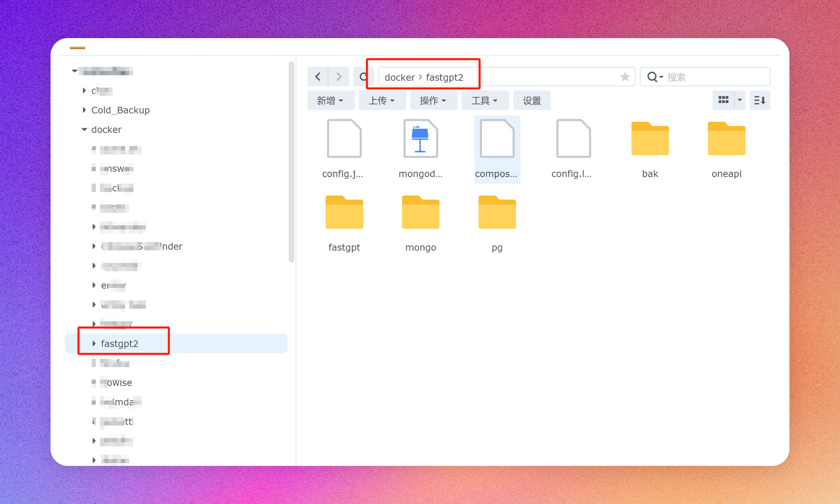840x504 pixels.
Task: Click the docker breadcrumb in path bar
Action: click(399, 77)
